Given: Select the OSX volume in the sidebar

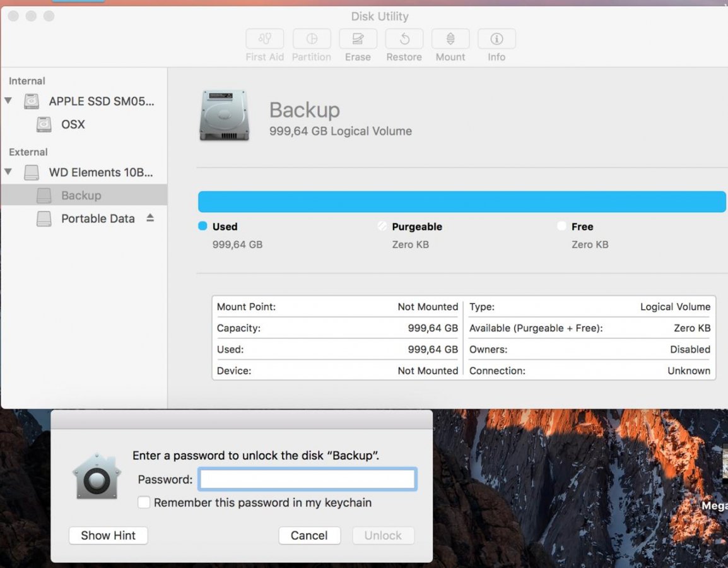Looking at the screenshot, I should 73,124.
